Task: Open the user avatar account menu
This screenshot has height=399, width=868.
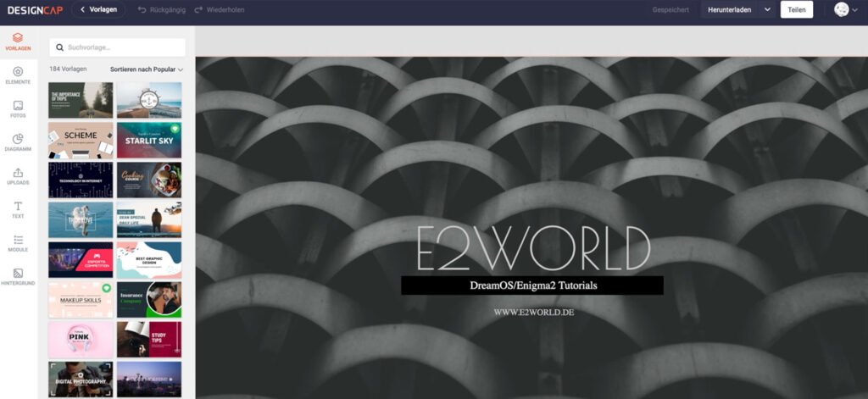Action: (845, 10)
